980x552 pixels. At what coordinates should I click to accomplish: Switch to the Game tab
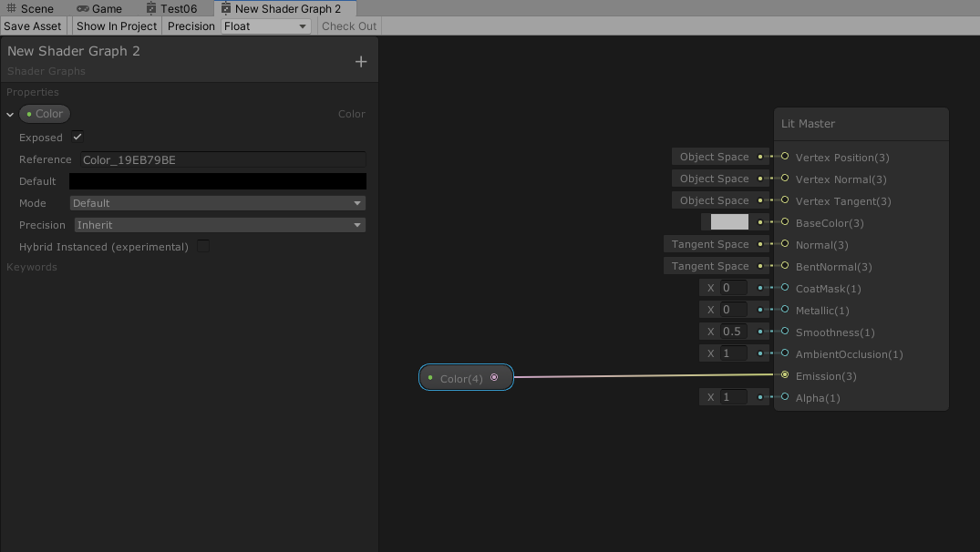pos(98,8)
